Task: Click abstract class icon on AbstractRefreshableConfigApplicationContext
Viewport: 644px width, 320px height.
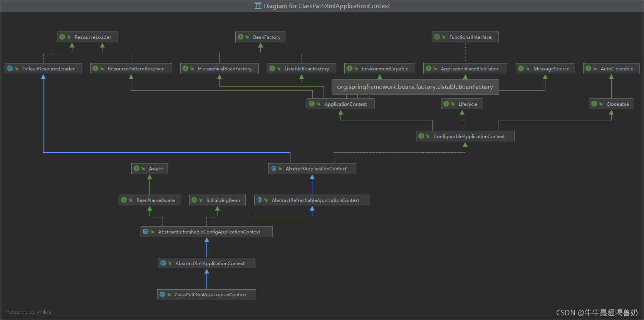Action: click(146, 232)
